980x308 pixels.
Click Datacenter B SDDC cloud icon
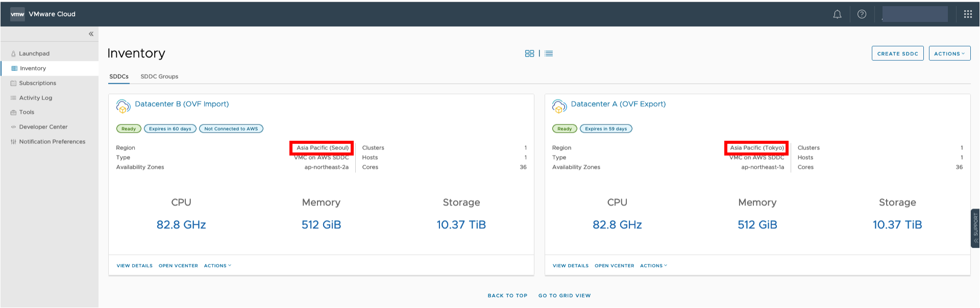tap(123, 106)
